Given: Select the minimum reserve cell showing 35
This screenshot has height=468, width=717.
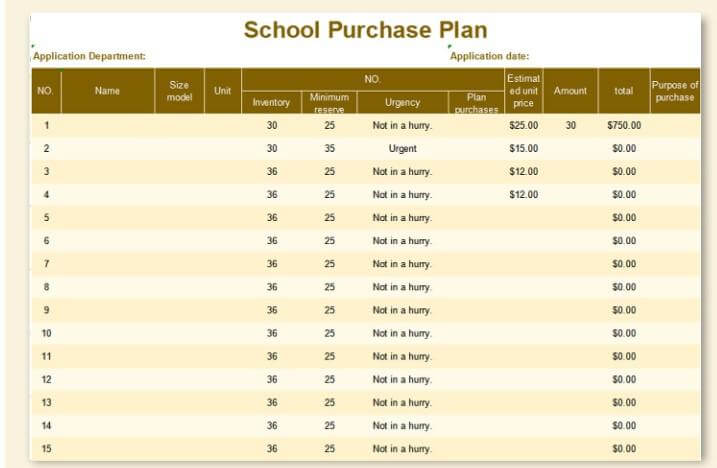Looking at the screenshot, I should coord(329,149).
